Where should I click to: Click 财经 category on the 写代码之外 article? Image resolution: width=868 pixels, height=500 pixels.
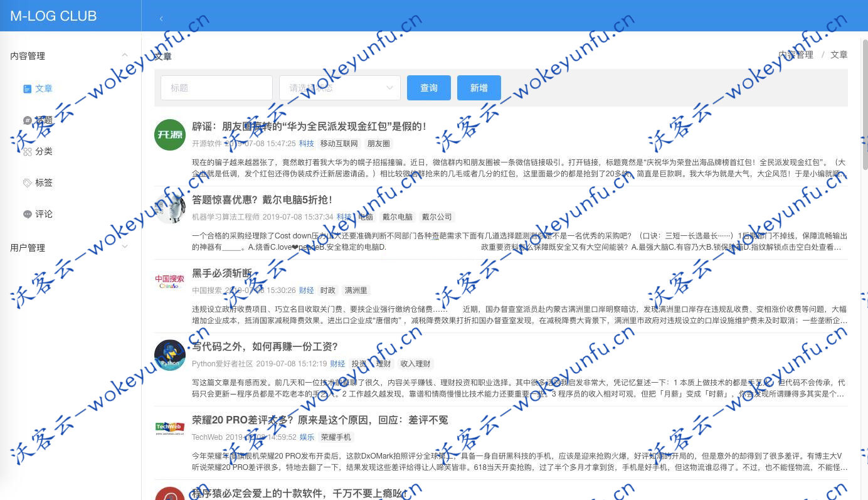point(337,364)
